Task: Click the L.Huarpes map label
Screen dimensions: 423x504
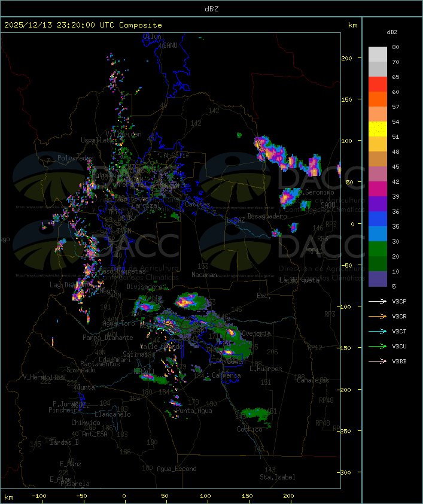Action: point(266,369)
